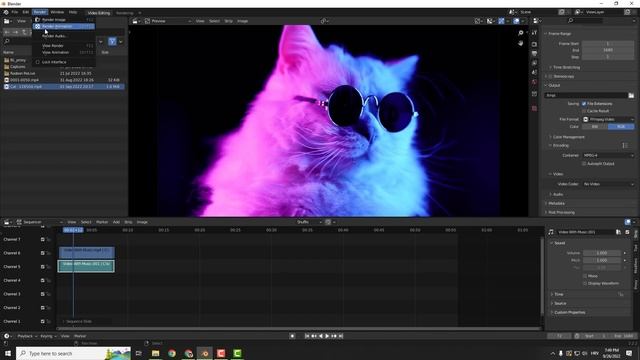
Task: Expand the Custom Properties panel
Action: [x=569, y=313]
